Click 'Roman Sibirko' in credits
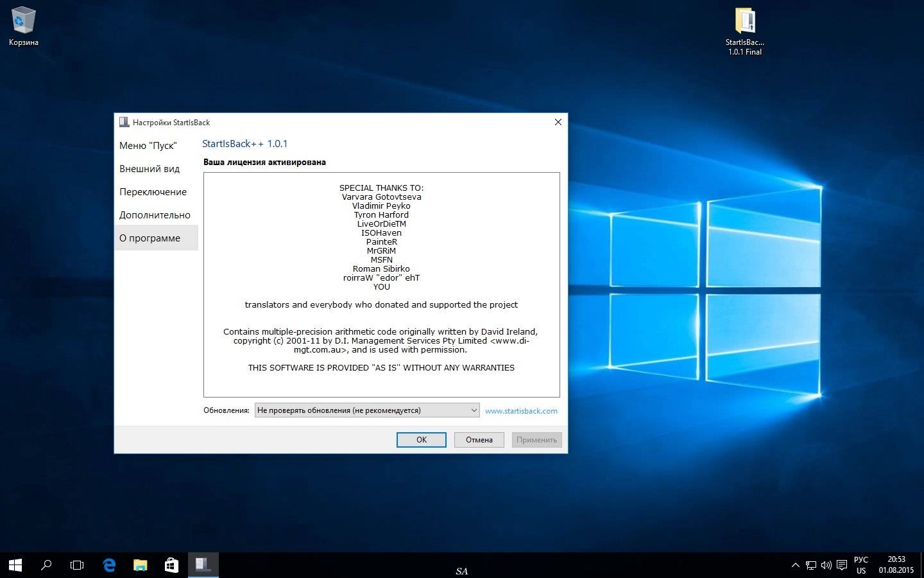 (381, 269)
